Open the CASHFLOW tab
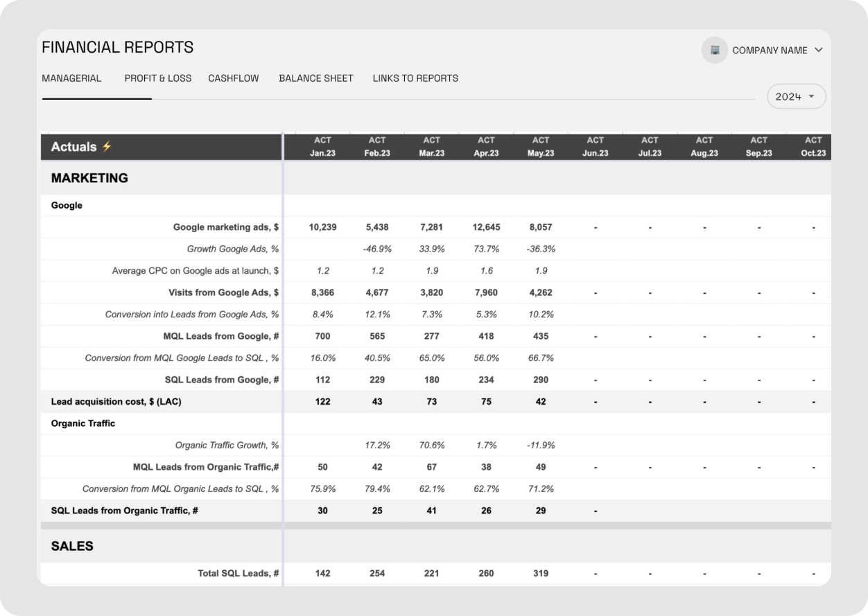This screenshot has width=868, height=616. [233, 78]
